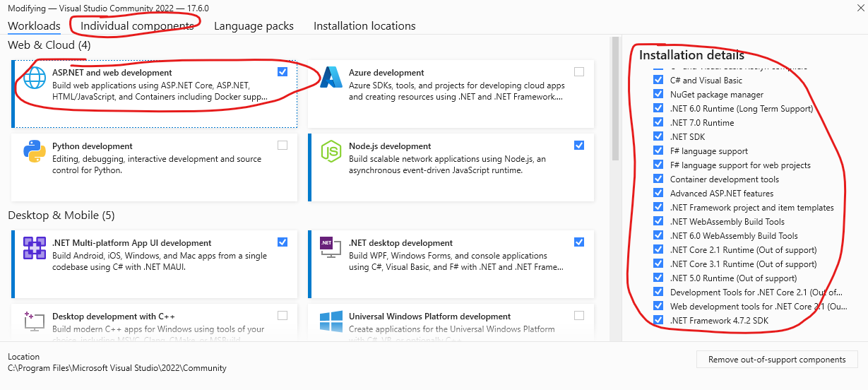Enable the Azure development workload checkbox

(x=579, y=72)
